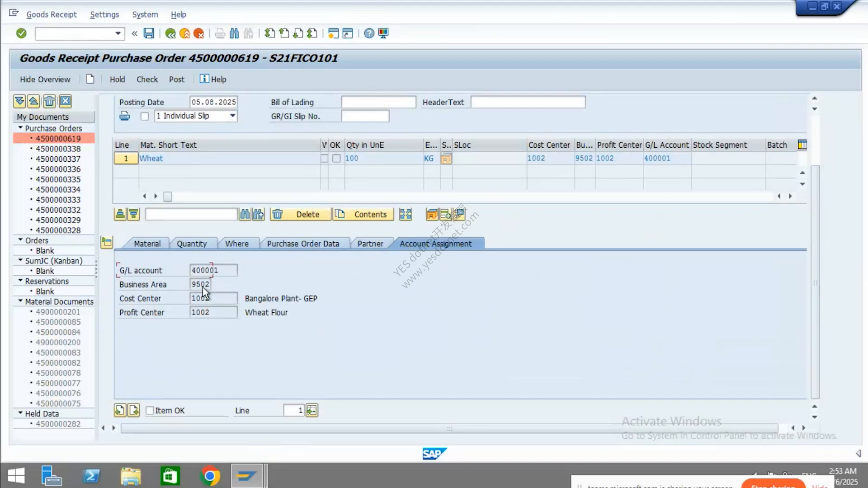Click the Post button

pyautogui.click(x=177, y=79)
